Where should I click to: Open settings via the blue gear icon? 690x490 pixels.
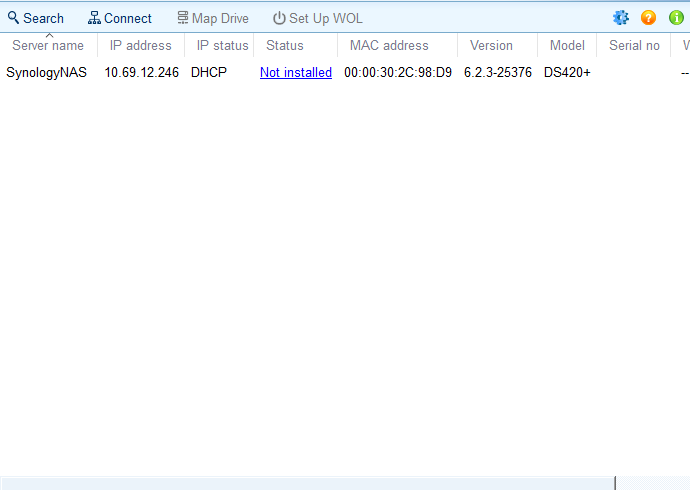click(x=621, y=18)
